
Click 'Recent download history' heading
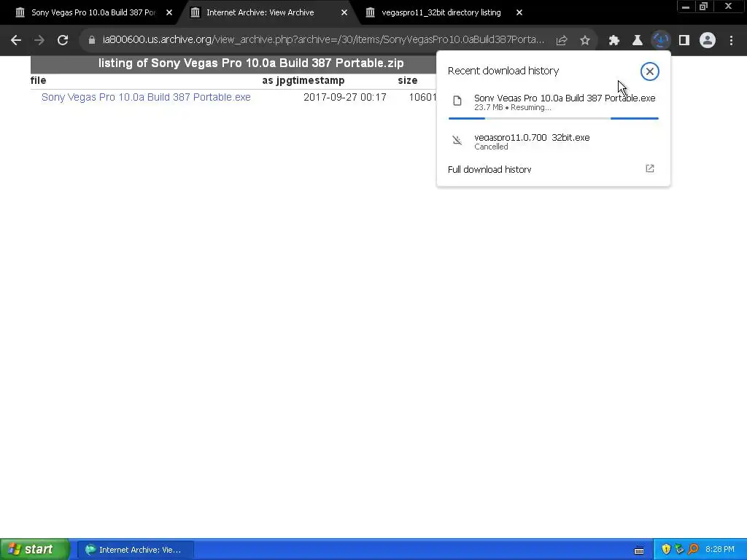pyautogui.click(x=503, y=71)
